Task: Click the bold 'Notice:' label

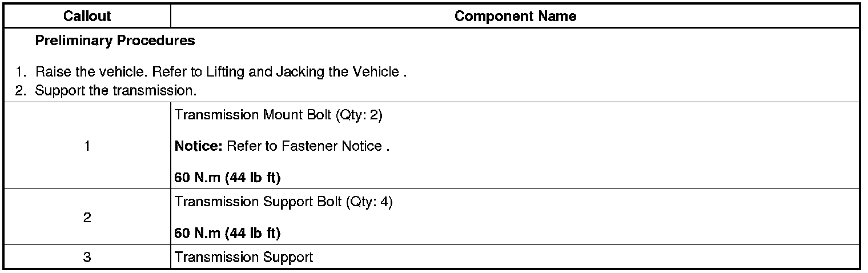Action: (x=198, y=146)
